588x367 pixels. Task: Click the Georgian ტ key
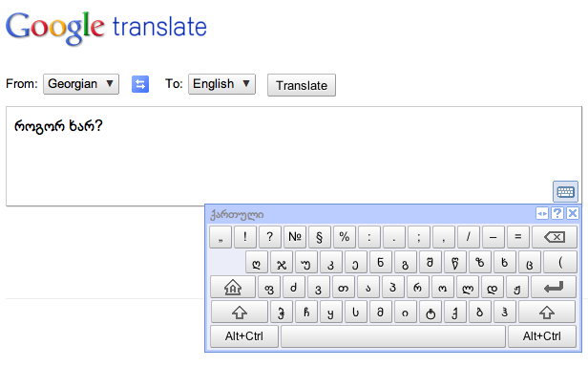click(430, 313)
